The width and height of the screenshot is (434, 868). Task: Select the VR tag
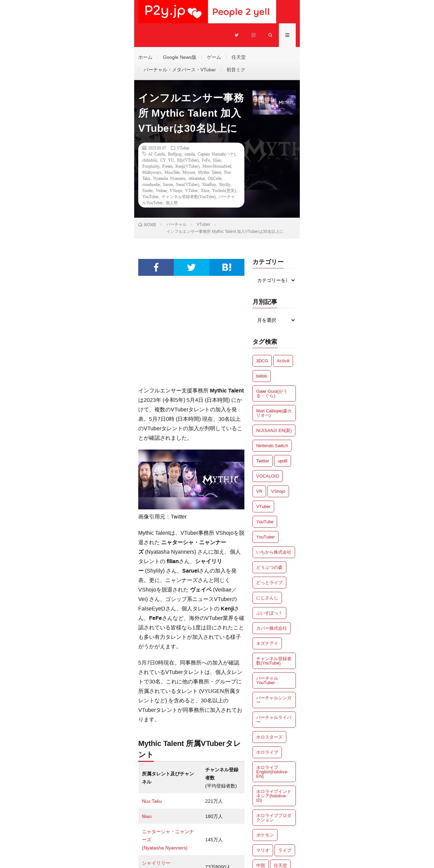pos(259,491)
